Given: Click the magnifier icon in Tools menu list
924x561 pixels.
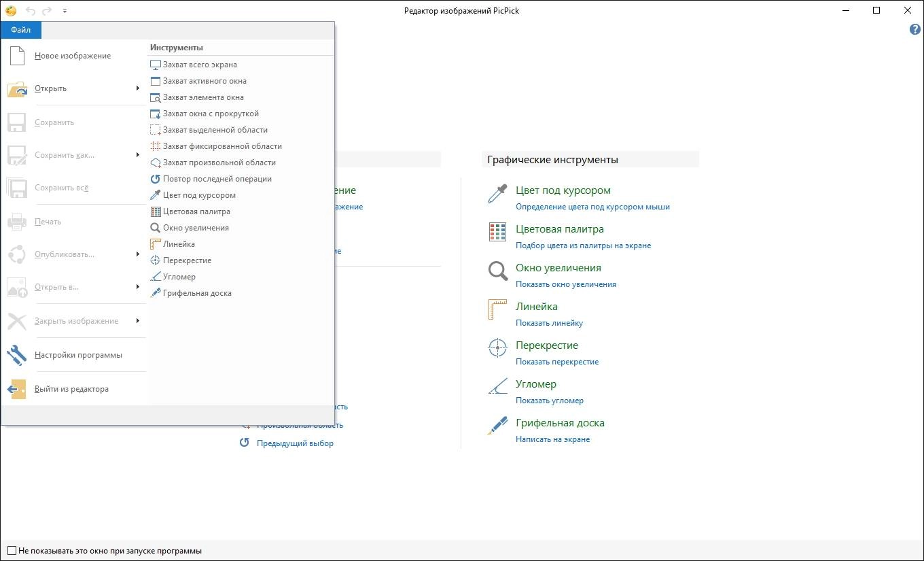Looking at the screenshot, I should coord(156,228).
